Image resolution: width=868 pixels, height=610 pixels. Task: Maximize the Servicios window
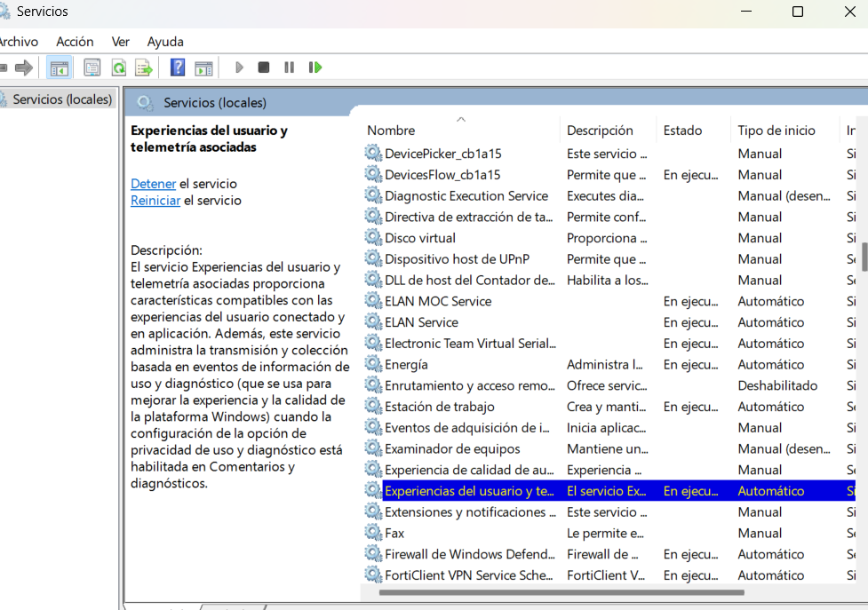[x=798, y=12]
